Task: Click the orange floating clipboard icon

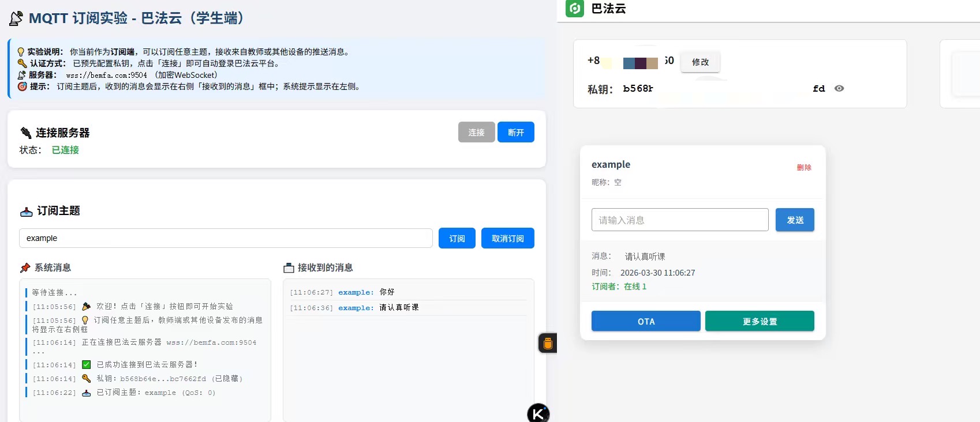Action: click(548, 344)
